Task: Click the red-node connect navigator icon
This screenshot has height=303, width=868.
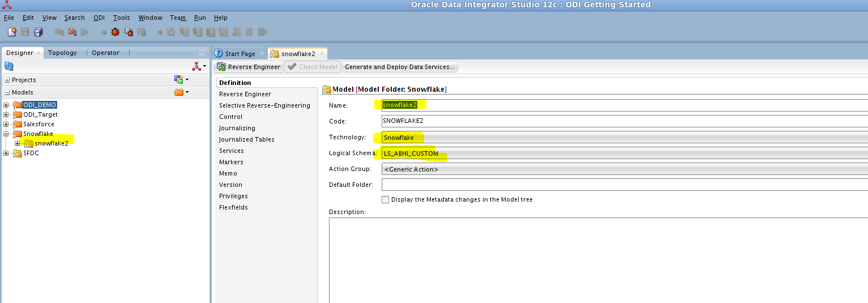Action: coord(196,67)
